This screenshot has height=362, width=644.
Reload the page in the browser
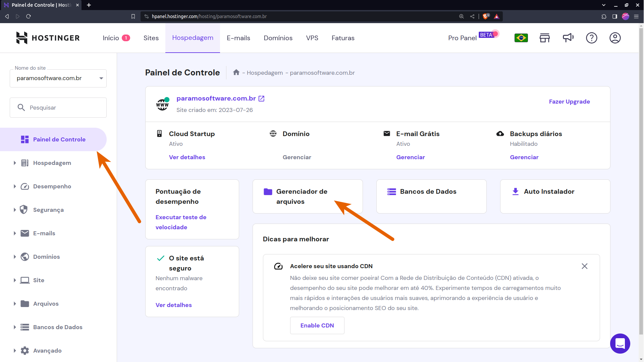[x=29, y=16]
